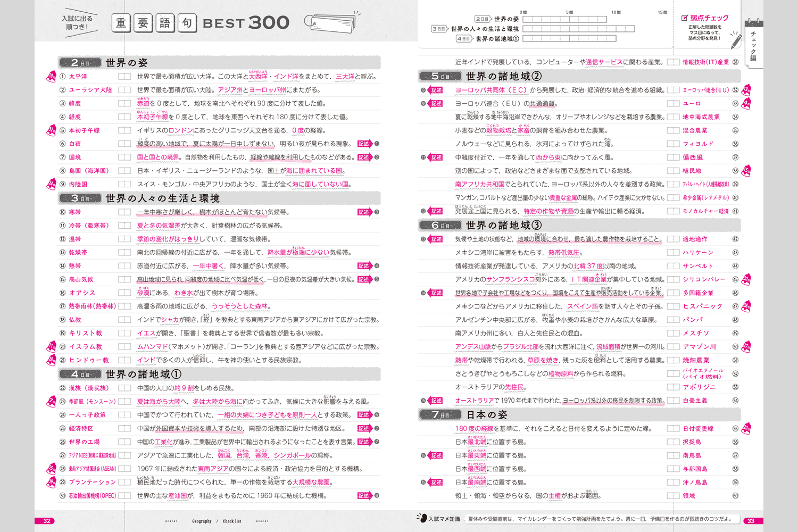Tick the checkbox next to 緯度
This screenshot has width=798, height=532.
(x=124, y=103)
